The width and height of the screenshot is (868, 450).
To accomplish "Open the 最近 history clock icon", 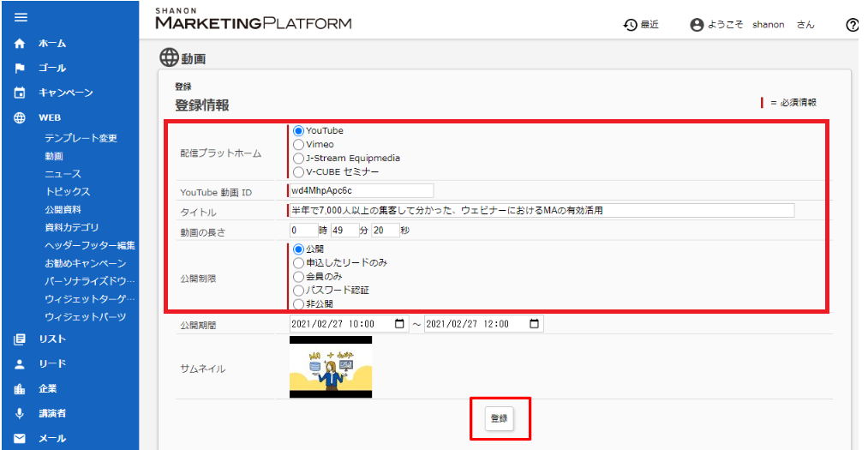I will pos(631,24).
